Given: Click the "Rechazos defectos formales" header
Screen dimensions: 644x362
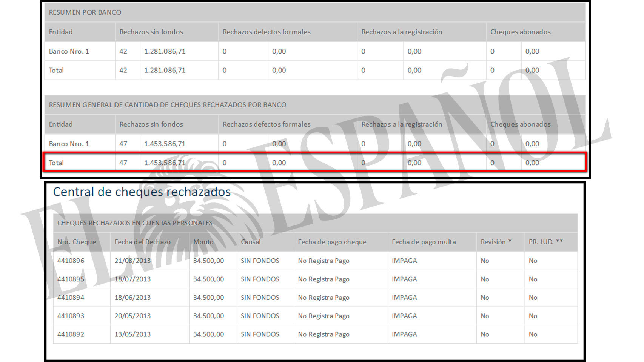Looking at the screenshot, I should tap(267, 32).
